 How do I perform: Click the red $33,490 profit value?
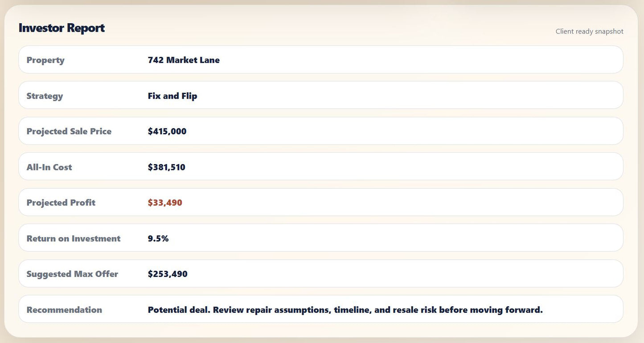(x=165, y=202)
